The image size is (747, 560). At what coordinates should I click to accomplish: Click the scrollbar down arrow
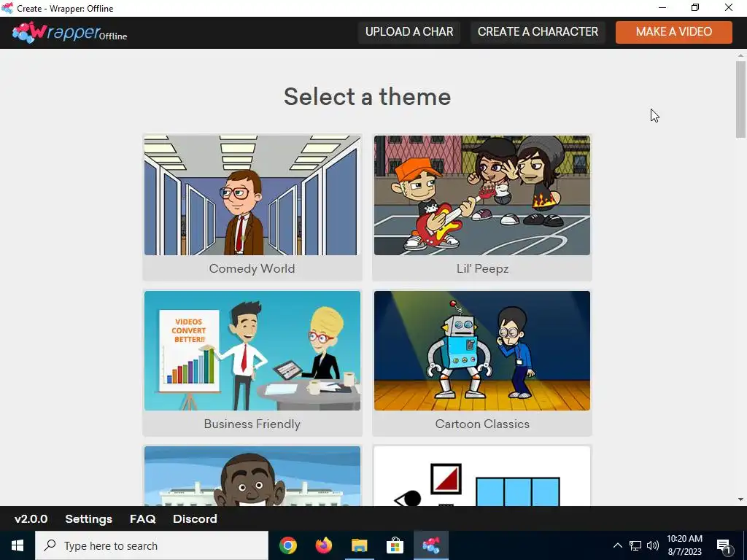coord(740,499)
